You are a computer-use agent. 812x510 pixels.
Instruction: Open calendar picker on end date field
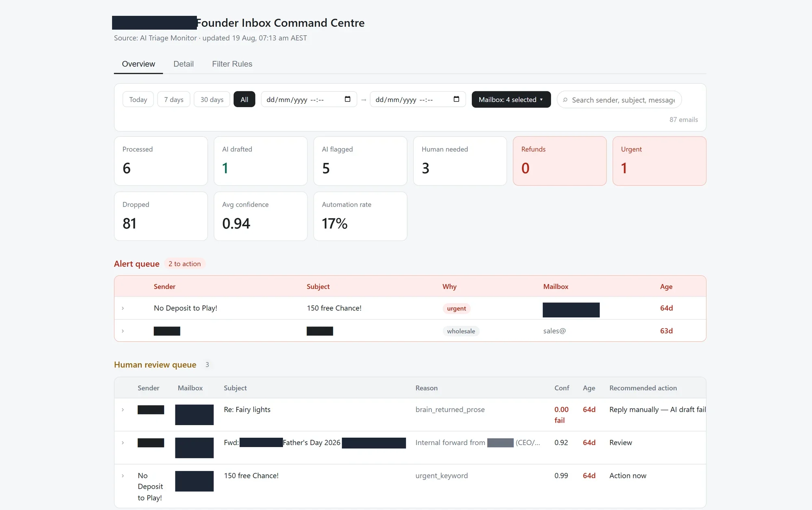(x=456, y=99)
